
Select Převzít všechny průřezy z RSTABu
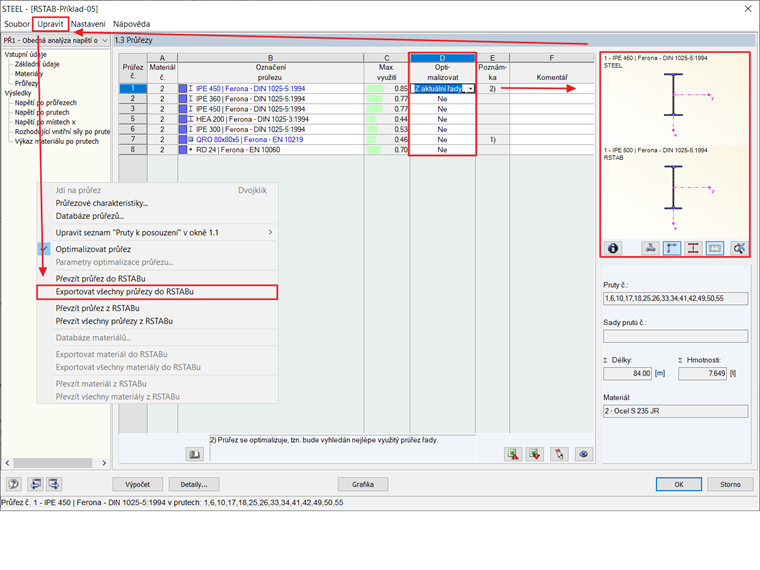tap(157, 321)
